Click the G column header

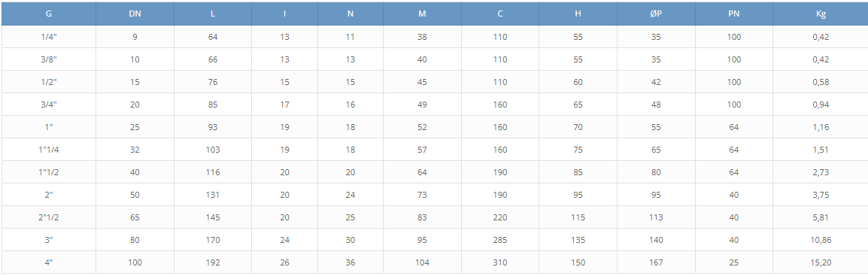coord(49,14)
